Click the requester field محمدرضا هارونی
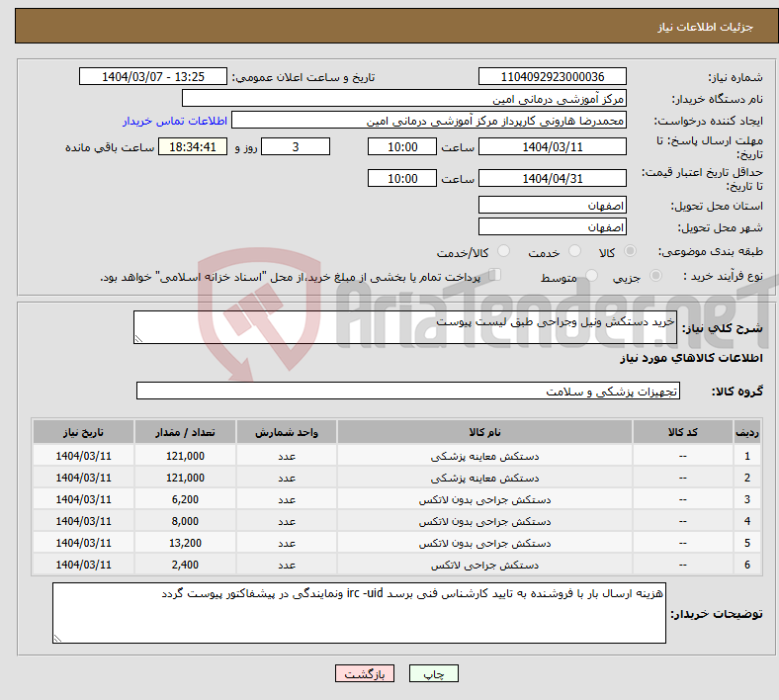The height and width of the screenshot is (700, 779). (429, 121)
